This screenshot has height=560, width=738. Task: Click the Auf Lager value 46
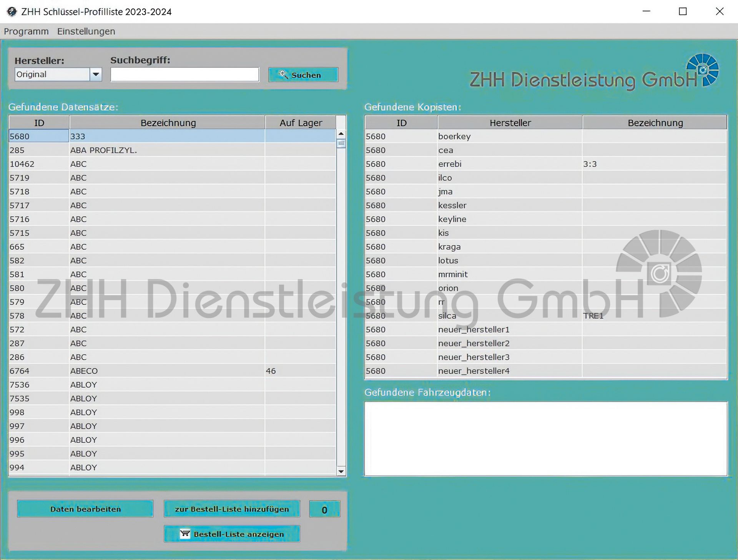271,371
